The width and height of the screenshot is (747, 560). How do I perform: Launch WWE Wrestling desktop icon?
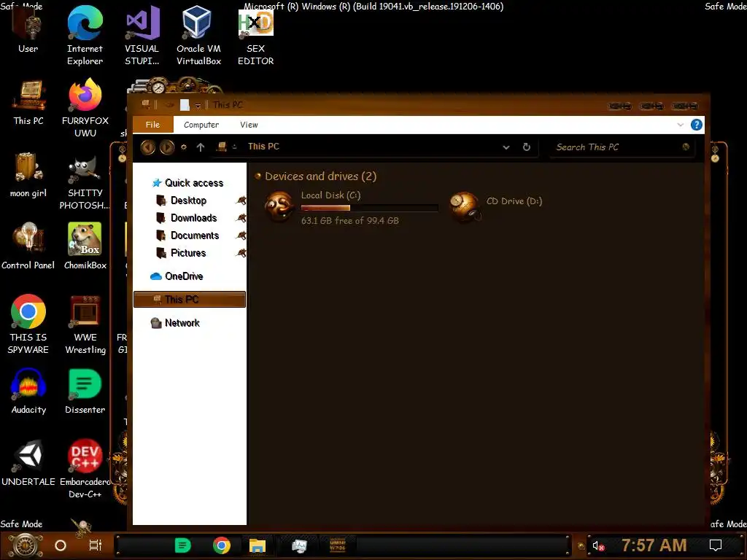click(85, 324)
